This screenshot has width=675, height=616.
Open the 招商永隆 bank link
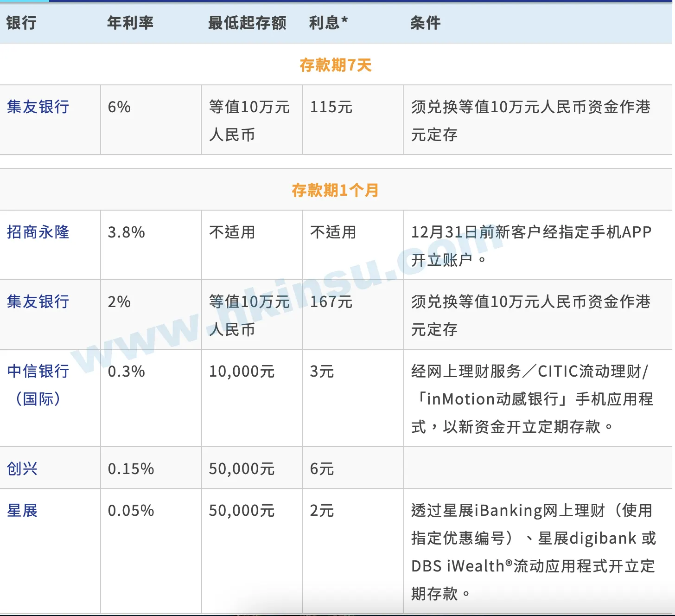coord(38,232)
